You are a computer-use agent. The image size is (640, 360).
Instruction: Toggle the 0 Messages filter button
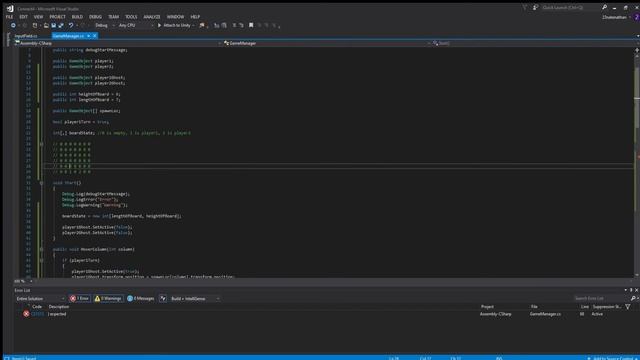click(x=141, y=299)
